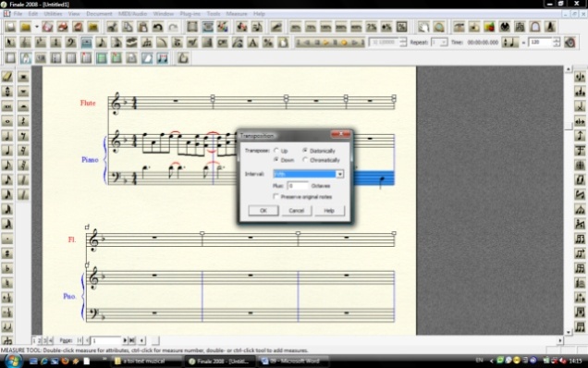The height and width of the screenshot is (368, 588).
Task: Select the Eraser tool in Simple Entry palette
Action: click(x=7, y=77)
